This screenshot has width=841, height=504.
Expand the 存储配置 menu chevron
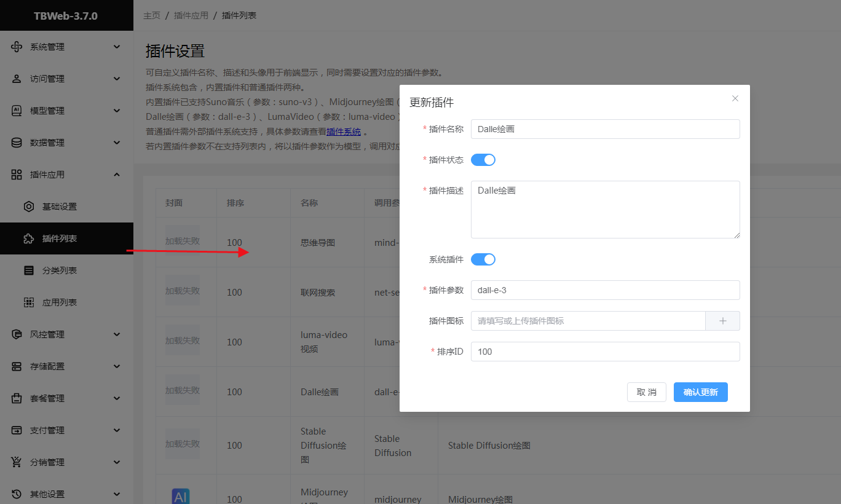coord(117,366)
